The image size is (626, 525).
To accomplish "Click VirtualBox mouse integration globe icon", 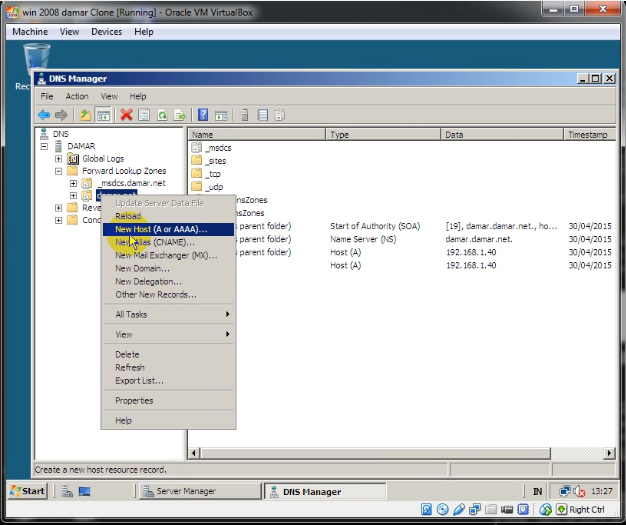I will click(x=545, y=509).
